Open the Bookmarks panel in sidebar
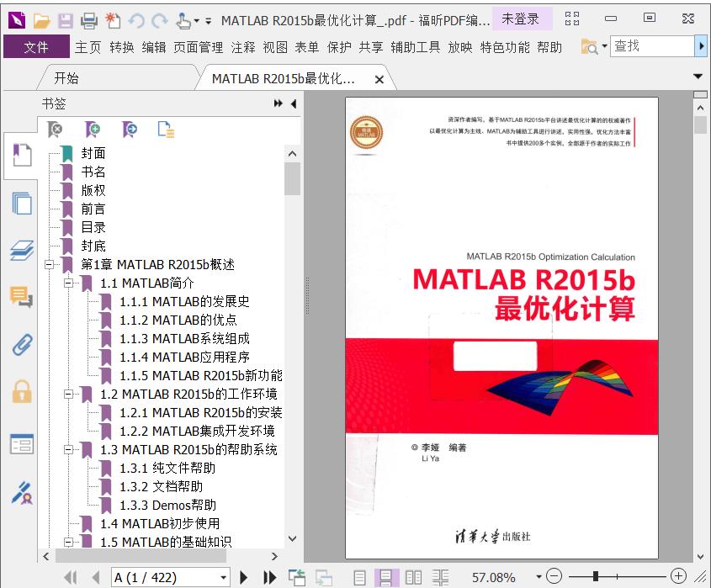711x588 pixels. point(22,156)
